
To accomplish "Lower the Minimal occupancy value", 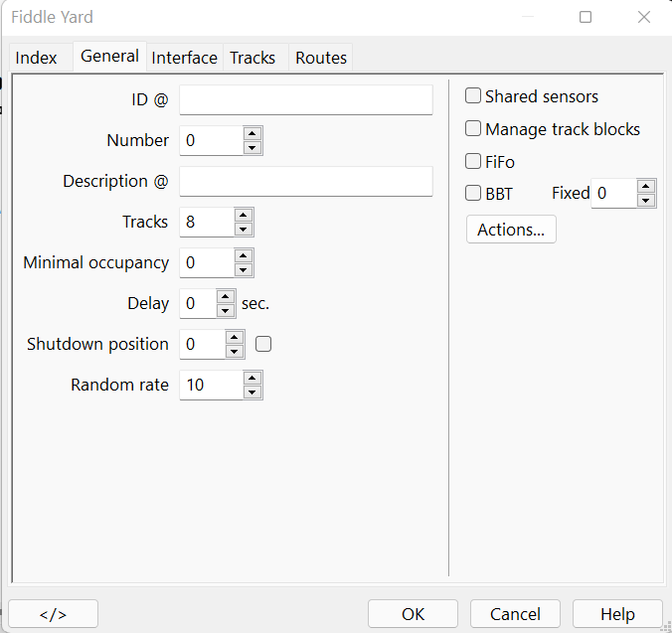I will pos(244,269).
